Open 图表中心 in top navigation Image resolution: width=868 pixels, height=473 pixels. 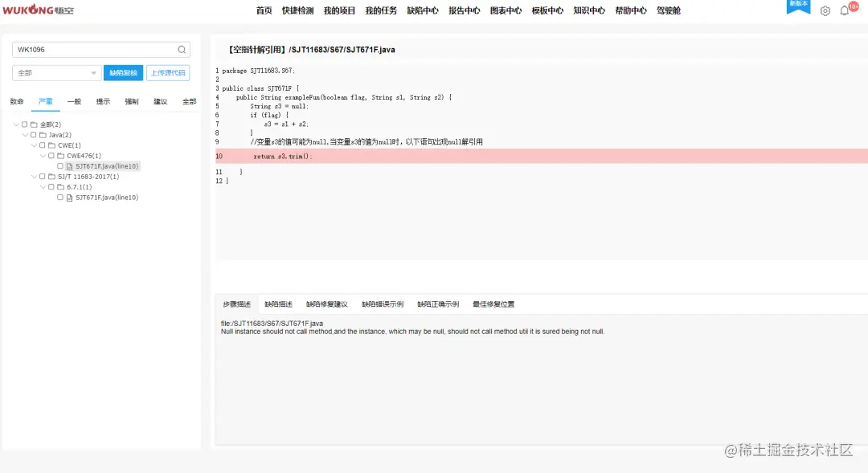tap(506, 10)
